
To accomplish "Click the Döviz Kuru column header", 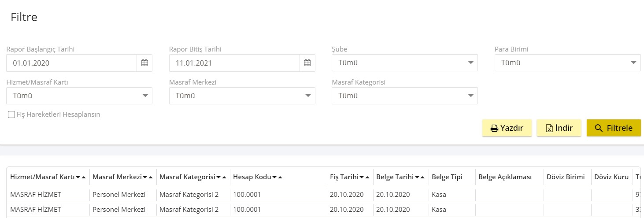I will pos(611,177).
